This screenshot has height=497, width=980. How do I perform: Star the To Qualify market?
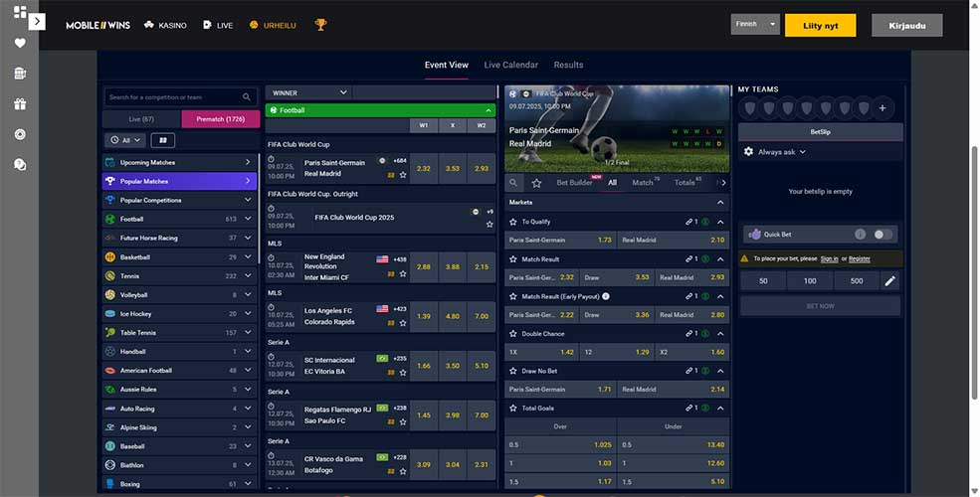click(x=513, y=222)
